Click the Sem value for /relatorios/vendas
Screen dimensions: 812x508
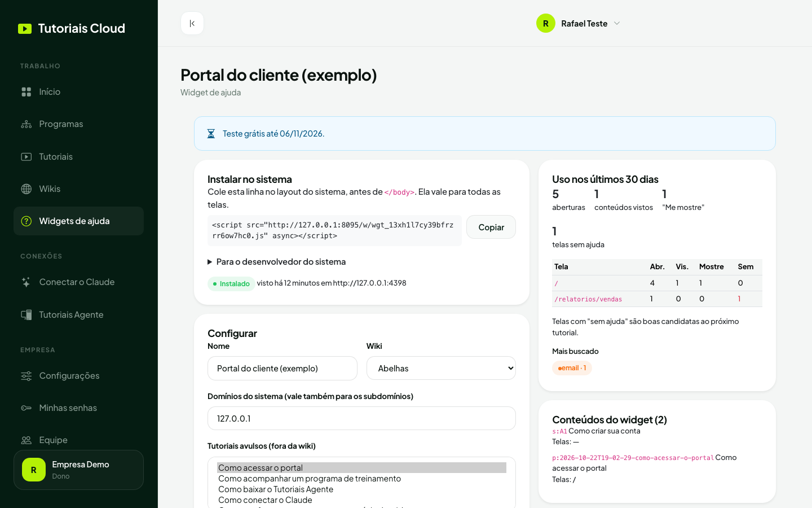(739, 299)
